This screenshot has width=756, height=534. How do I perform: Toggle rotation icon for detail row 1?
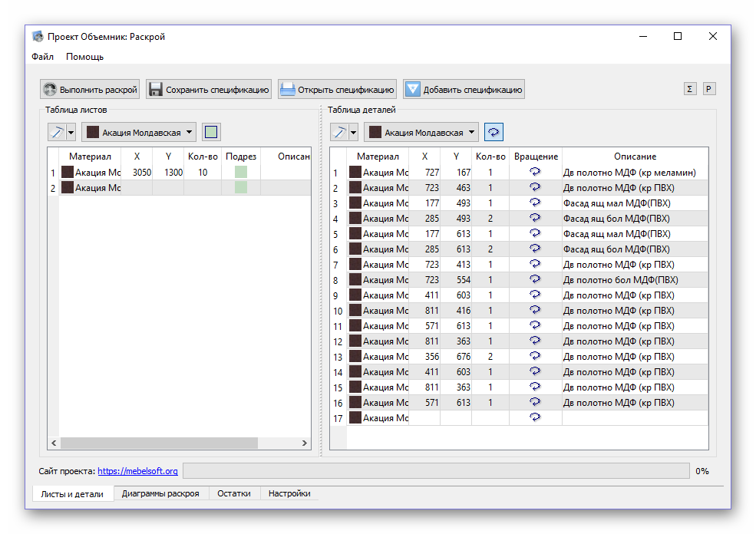[x=535, y=172]
